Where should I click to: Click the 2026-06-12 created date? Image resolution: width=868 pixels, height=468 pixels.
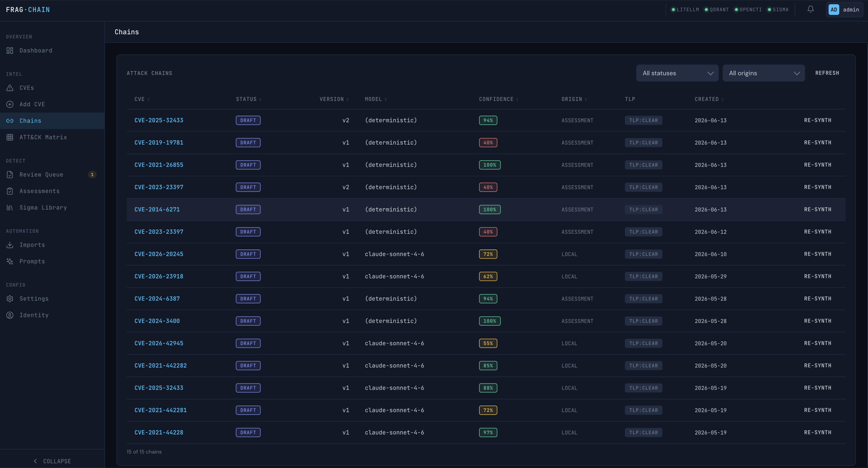710,232
